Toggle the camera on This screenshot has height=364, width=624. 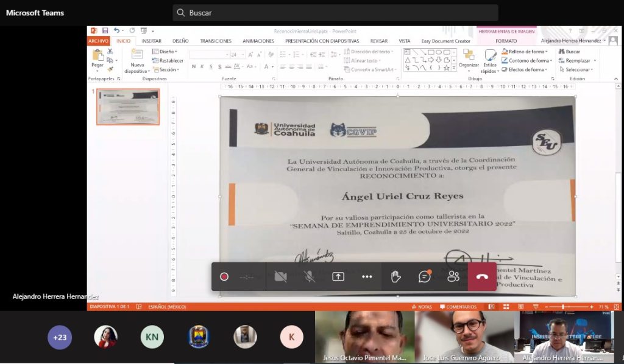[x=280, y=276]
